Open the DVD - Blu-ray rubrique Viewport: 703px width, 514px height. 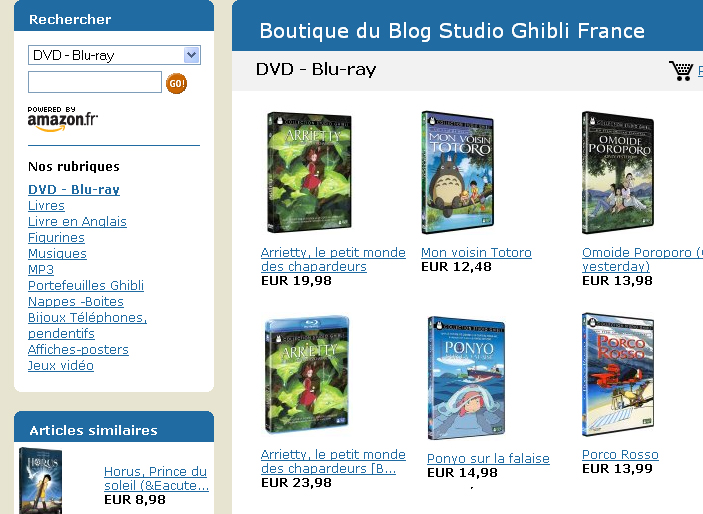tap(74, 190)
